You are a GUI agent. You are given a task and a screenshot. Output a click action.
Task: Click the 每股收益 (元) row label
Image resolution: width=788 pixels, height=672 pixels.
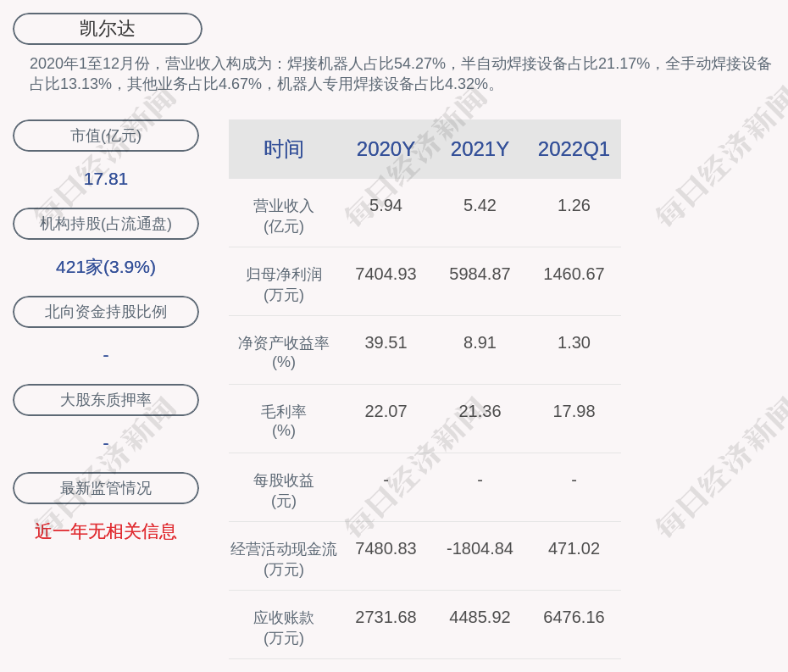point(284,490)
